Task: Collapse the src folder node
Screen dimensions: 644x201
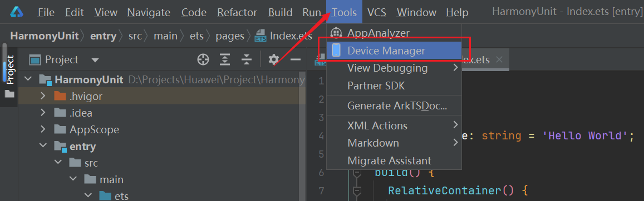Action: 58,163
